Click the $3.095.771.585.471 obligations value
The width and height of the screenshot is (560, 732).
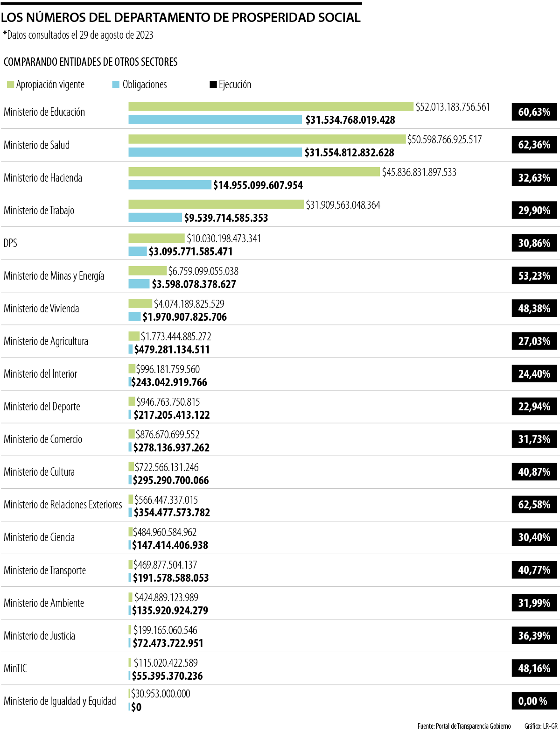(190, 252)
